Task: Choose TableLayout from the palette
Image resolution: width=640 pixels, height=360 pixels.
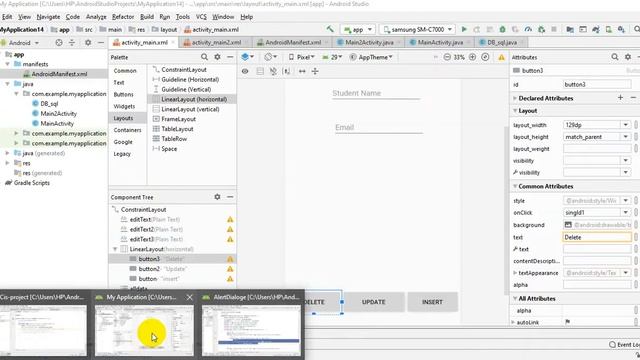Action: [177, 129]
